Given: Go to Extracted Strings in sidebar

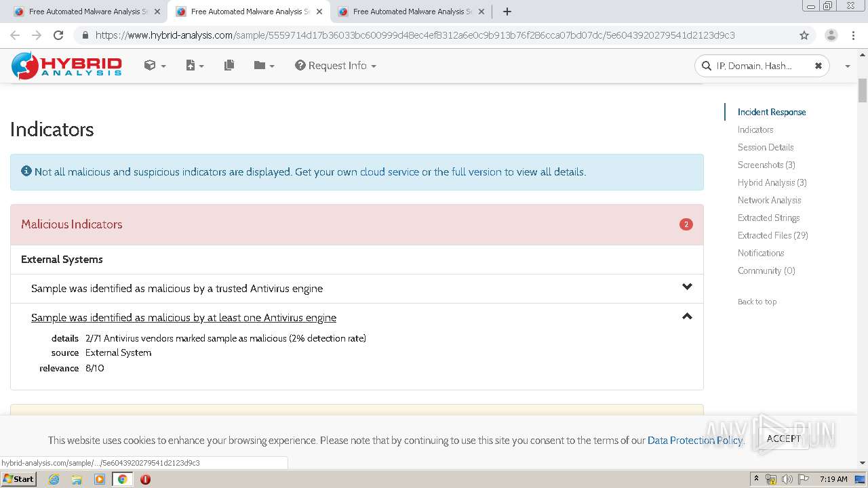Looking at the screenshot, I should (x=769, y=218).
